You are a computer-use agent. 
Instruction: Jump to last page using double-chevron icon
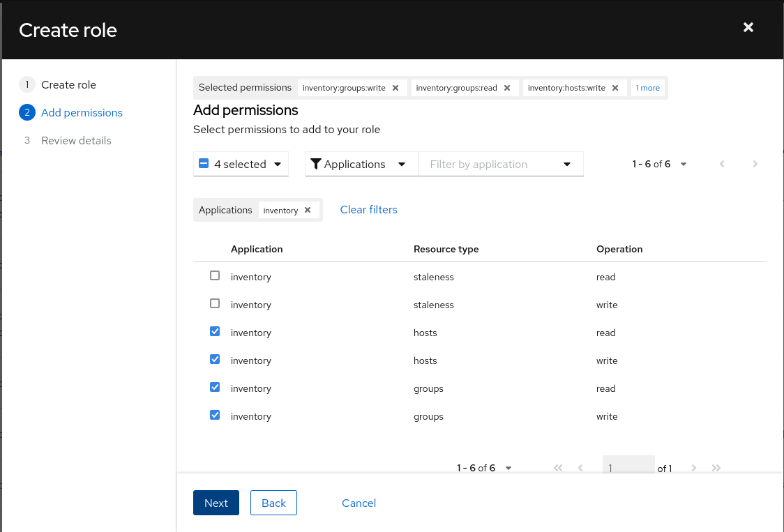click(716, 468)
